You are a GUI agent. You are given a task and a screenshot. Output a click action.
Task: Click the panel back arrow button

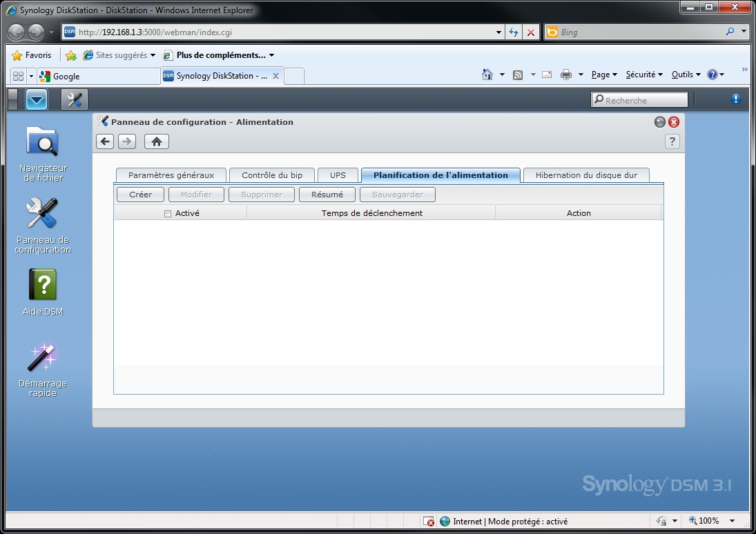[105, 141]
